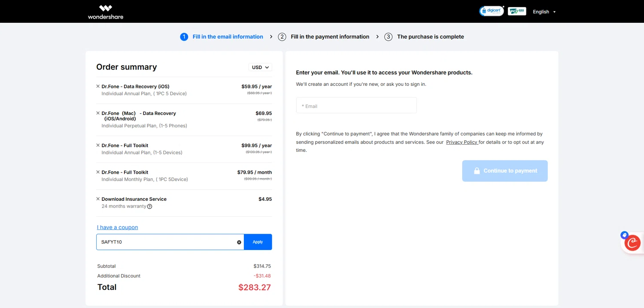Click 'Download Insurance Service' product name
This screenshot has width=644, height=308.
(134, 199)
